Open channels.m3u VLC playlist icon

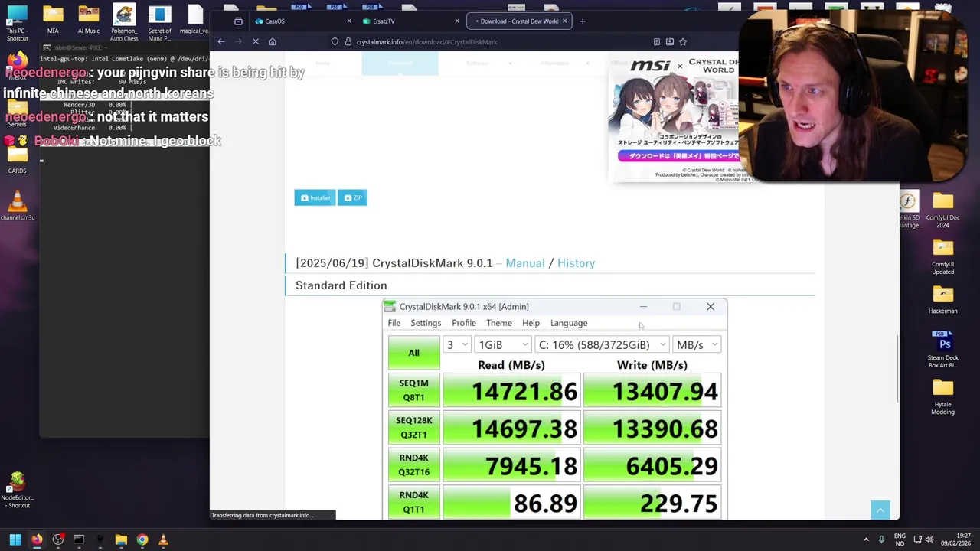(17, 206)
